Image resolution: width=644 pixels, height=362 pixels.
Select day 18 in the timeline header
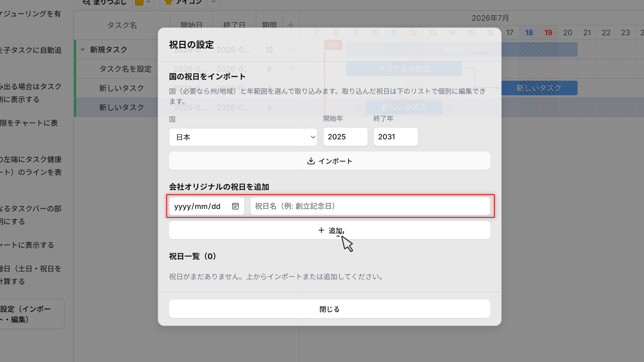coord(529,33)
